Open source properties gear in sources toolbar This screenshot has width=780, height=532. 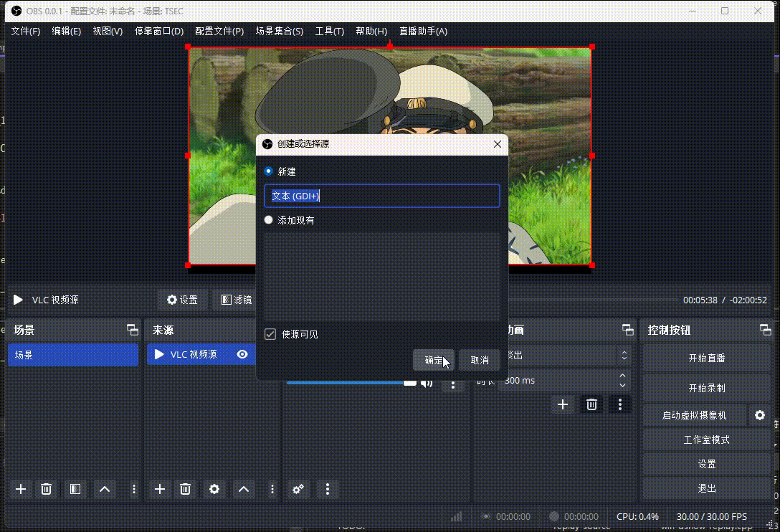214,489
